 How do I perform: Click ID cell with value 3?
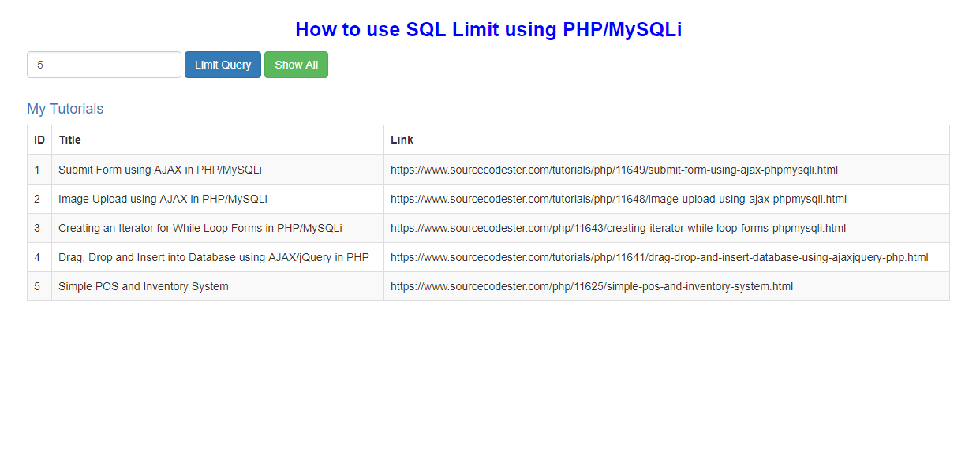click(x=39, y=228)
